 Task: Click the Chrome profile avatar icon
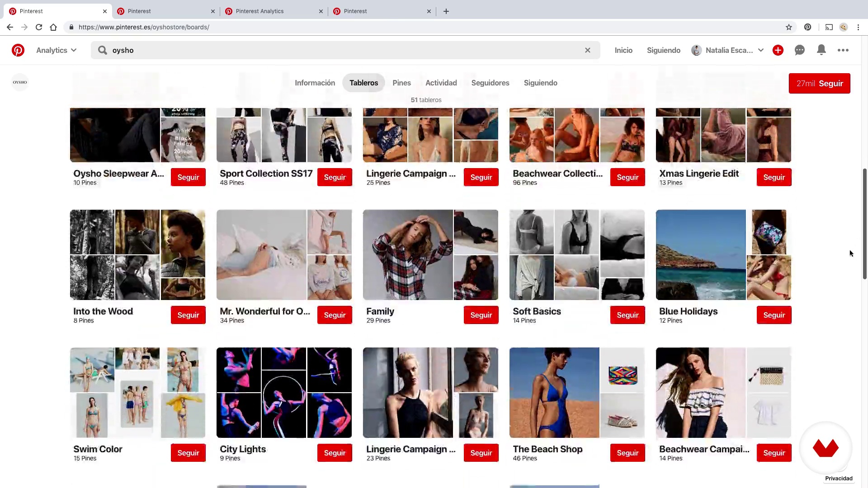(844, 27)
